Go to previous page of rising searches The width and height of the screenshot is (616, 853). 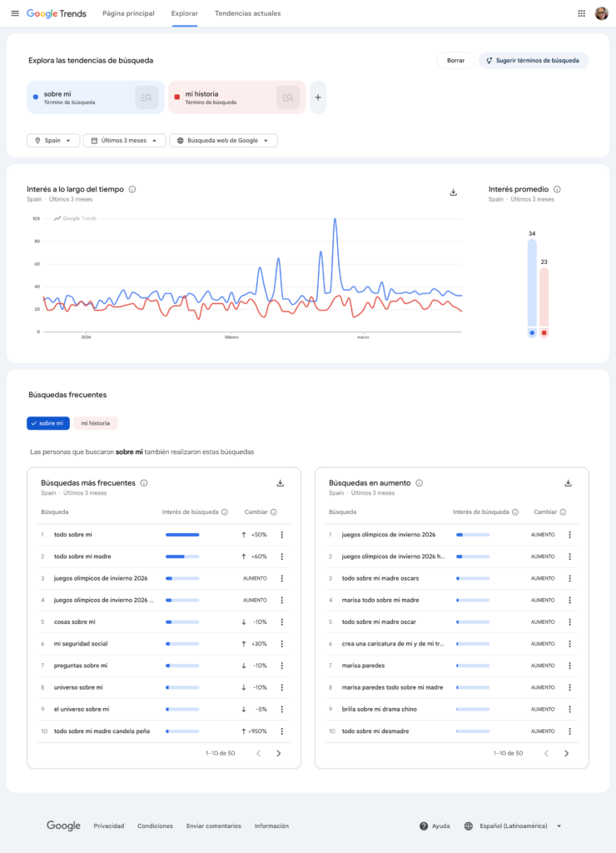point(546,753)
